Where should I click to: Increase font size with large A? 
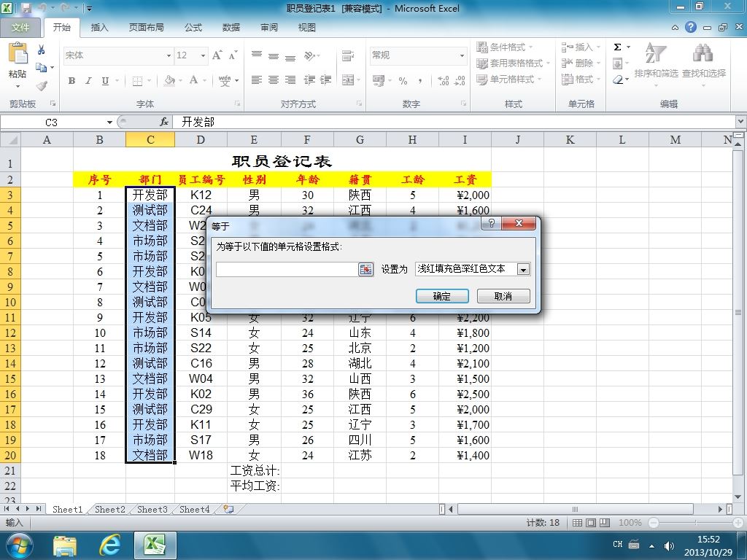pyautogui.click(x=217, y=55)
